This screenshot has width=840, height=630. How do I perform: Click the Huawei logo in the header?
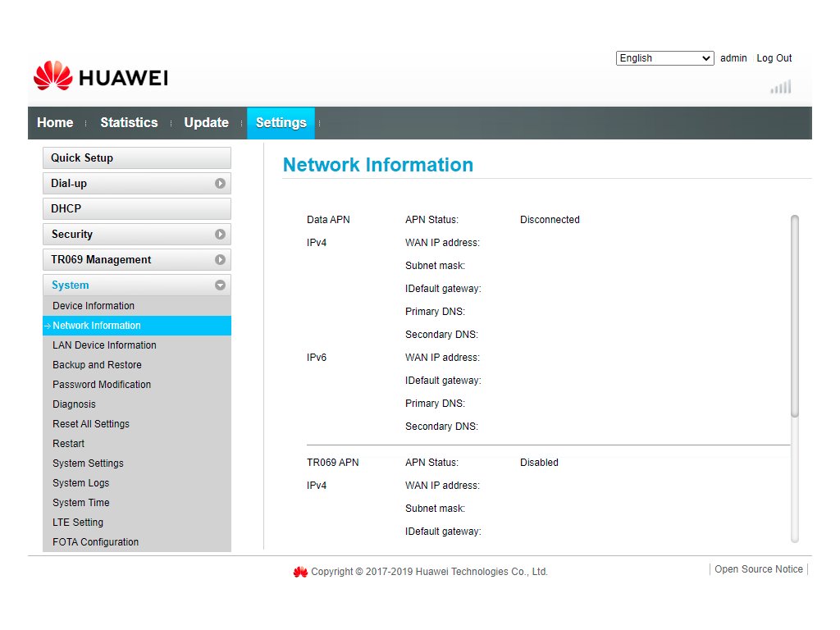100,77
